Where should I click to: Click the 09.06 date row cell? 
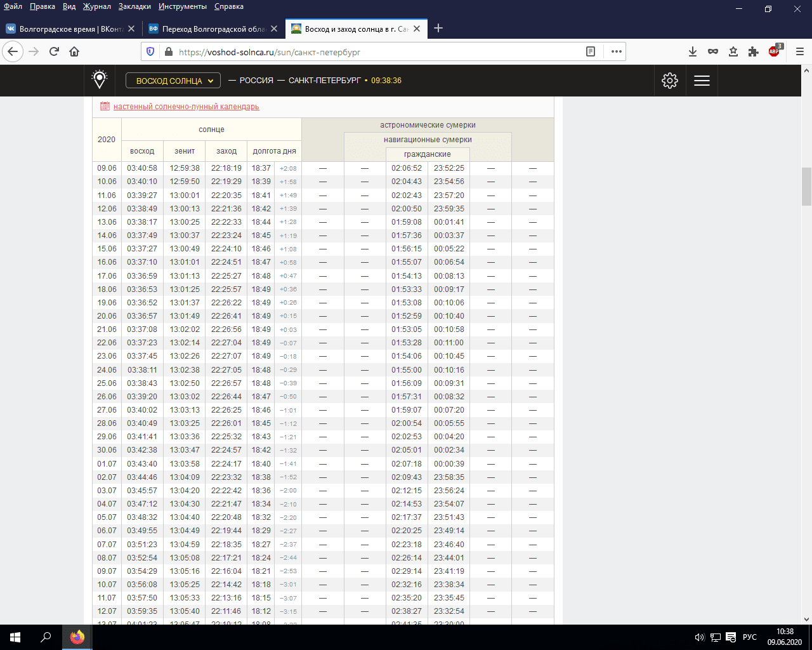tap(107, 168)
